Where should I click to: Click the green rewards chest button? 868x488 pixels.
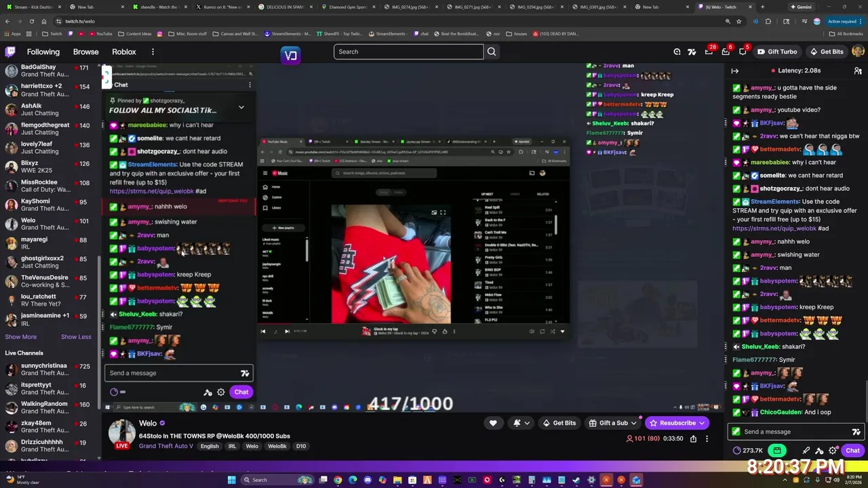click(x=777, y=450)
